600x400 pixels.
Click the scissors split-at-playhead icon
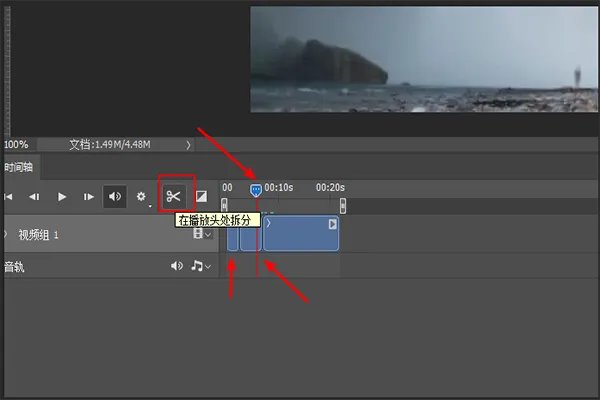click(x=174, y=196)
